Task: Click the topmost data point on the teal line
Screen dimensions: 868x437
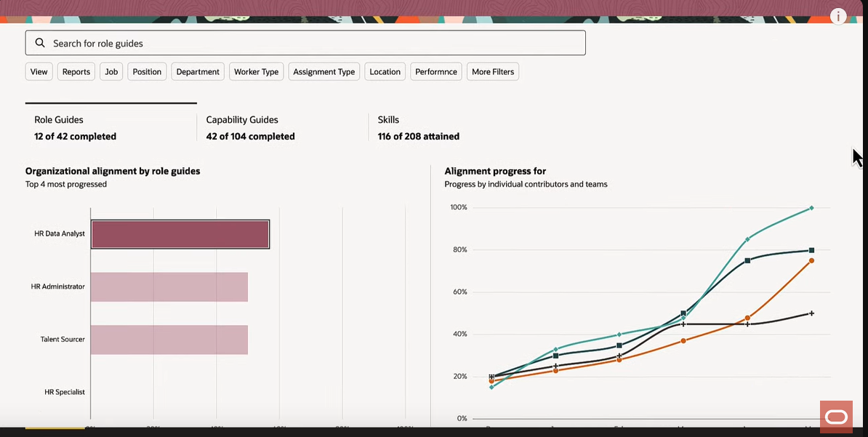Action: (x=811, y=208)
